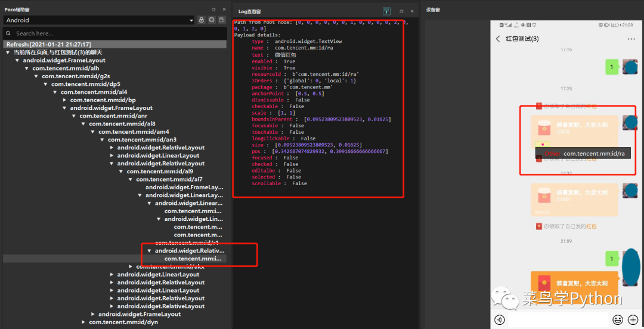
Task: Click the Log查看窗 panel title
Action: 250,11
